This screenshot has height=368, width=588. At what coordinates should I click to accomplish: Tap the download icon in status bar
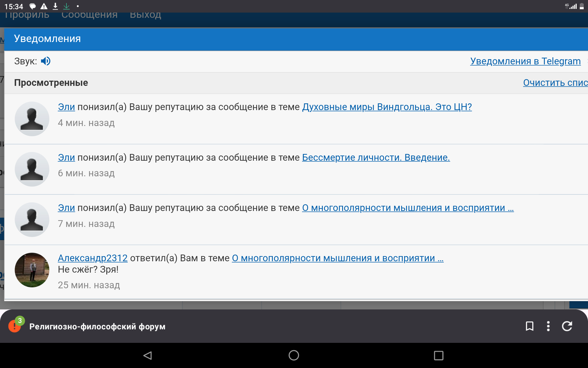[55, 6]
